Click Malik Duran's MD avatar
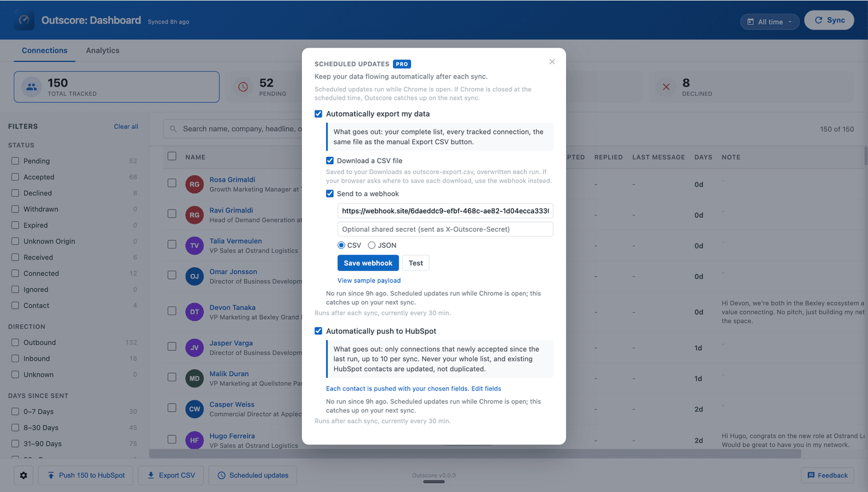Screen dimensions: 868x492 point(195,379)
